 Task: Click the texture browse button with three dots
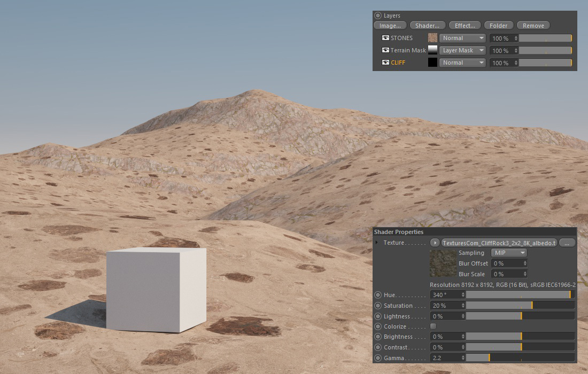coord(567,243)
